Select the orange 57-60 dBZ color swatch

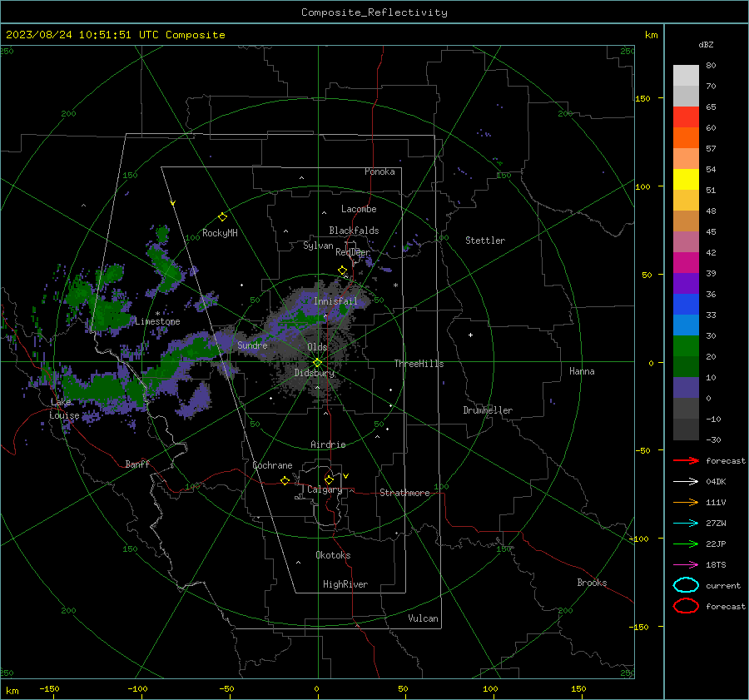686,137
